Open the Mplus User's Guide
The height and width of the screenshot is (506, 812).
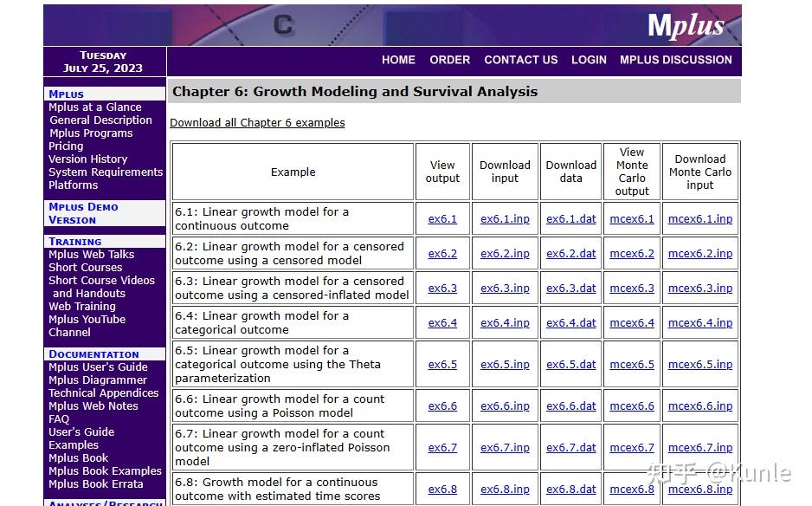(98, 367)
